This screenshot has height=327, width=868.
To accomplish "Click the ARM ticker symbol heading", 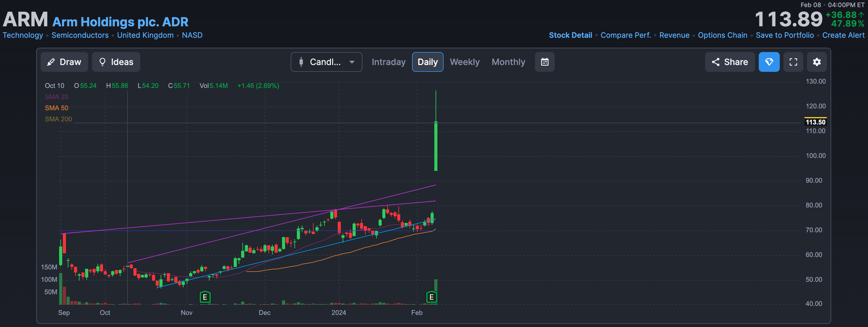I will [x=26, y=20].
